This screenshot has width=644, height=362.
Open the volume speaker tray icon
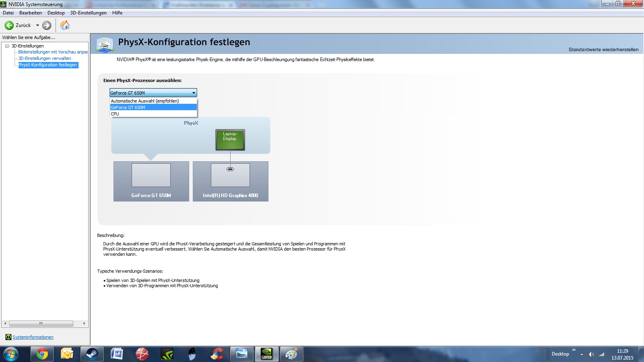point(591,354)
